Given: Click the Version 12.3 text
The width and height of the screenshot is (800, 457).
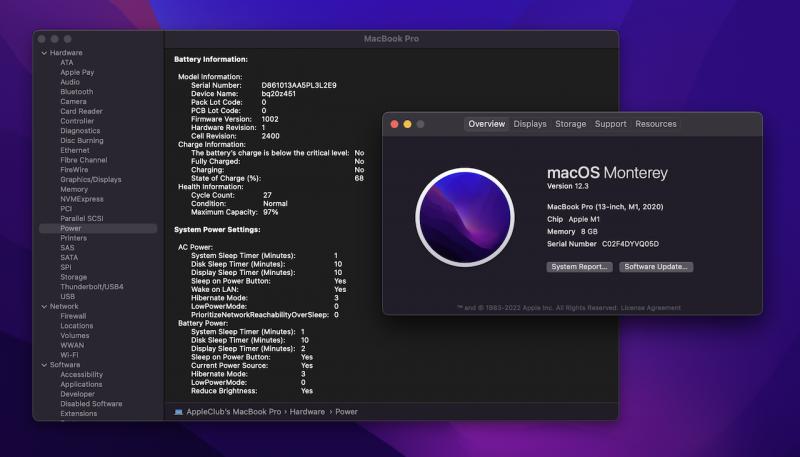Looking at the screenshot, I should tap(568, 186).
